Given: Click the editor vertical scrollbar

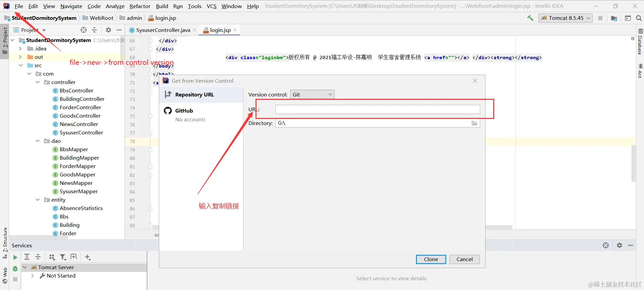Looking at the screenshot, I should click(x=634, y=163).
